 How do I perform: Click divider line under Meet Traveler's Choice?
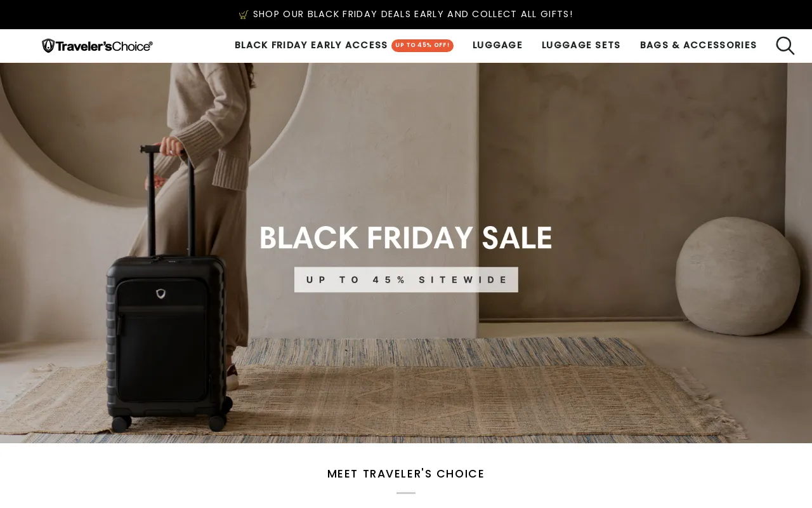click(406, 493)
